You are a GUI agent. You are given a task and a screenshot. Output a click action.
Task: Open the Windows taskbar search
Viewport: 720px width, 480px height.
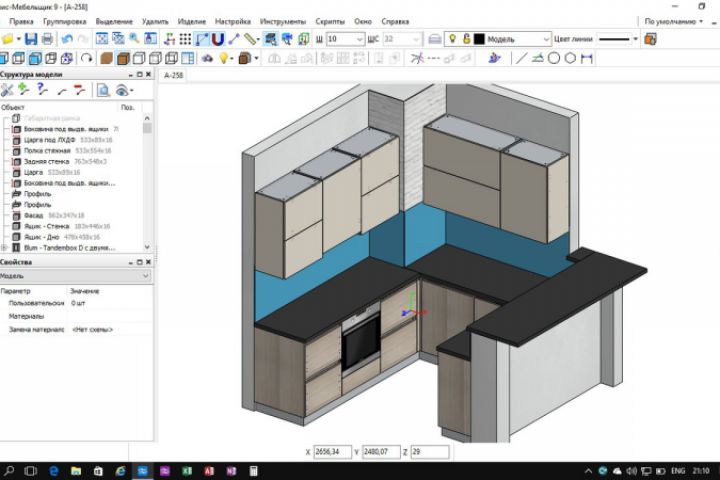click(x=9, y=471)
